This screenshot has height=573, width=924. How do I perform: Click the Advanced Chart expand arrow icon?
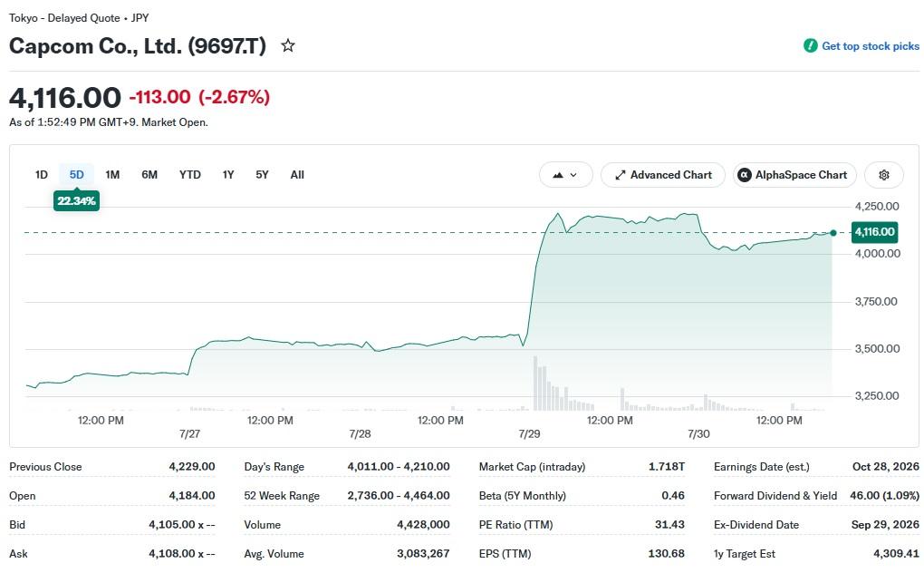(620, 175)
